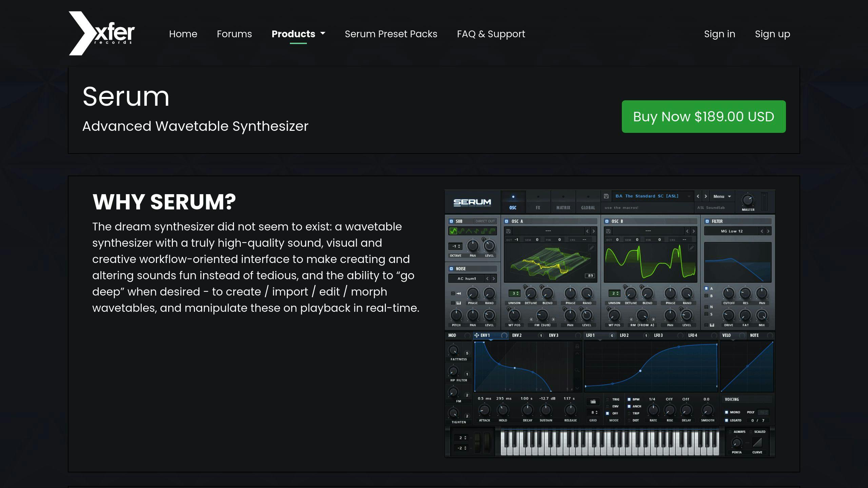Screen dimensions: 868x488
Task: Click the SUB octave stepper showing -1
Action: pyautogui.click(x=455, y=246)
